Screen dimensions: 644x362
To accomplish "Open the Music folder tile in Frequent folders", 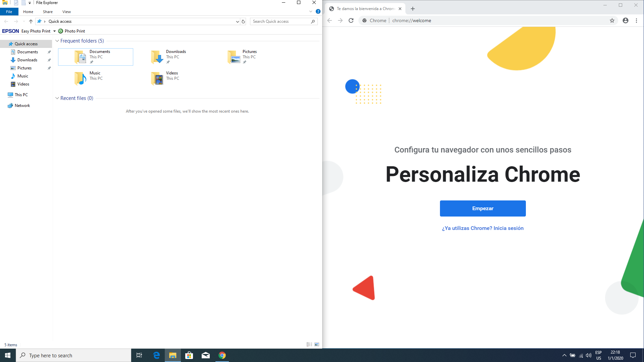I will (x=96, y=78).
